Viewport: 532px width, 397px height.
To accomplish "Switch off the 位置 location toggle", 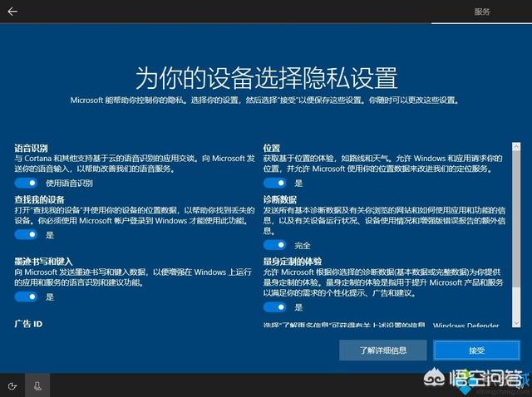I will tap(274, 183).
